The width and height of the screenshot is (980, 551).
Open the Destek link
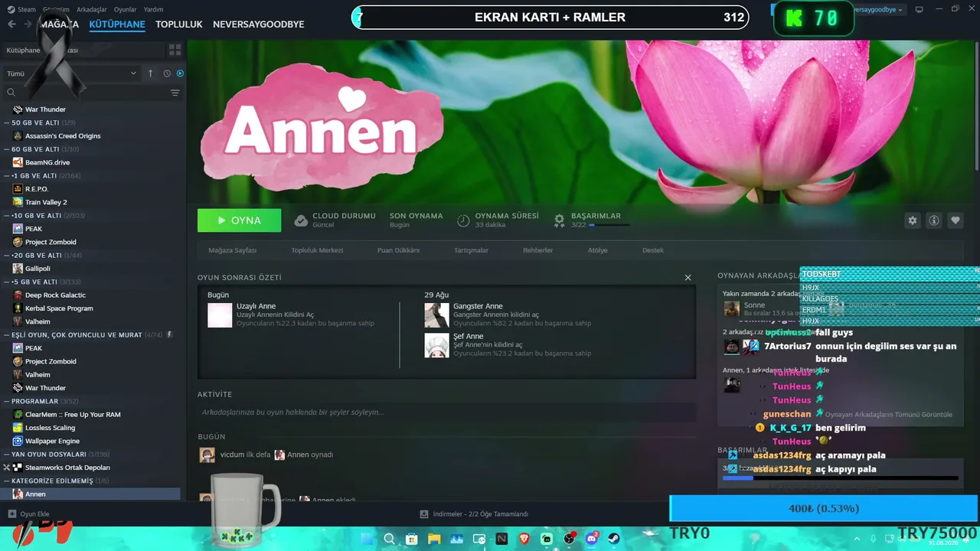pos(653,250)
